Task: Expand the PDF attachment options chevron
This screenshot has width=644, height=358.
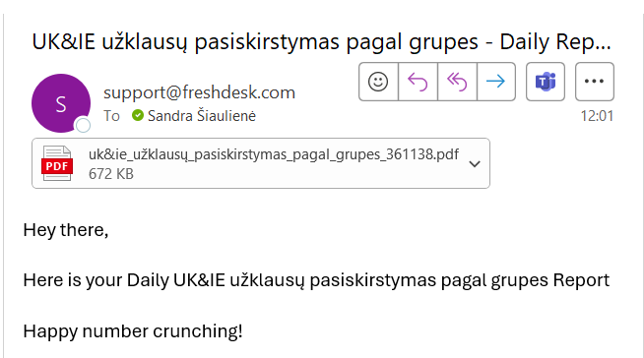Action: 475,164
